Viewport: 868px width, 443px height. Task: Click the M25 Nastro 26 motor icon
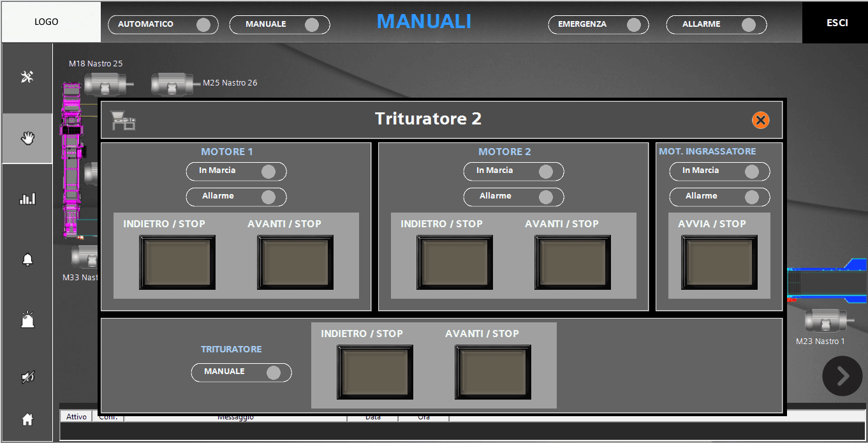[x=172, y=84]
